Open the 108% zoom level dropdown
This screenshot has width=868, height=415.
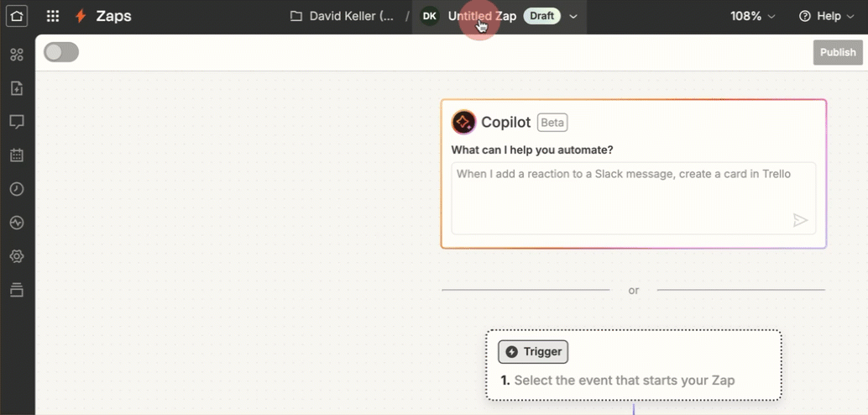(752, 16)
